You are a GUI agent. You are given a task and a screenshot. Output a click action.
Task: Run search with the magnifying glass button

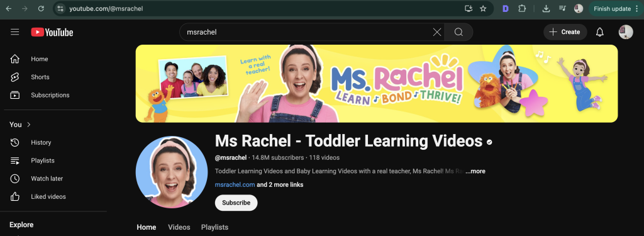click(x=458, y=32)
